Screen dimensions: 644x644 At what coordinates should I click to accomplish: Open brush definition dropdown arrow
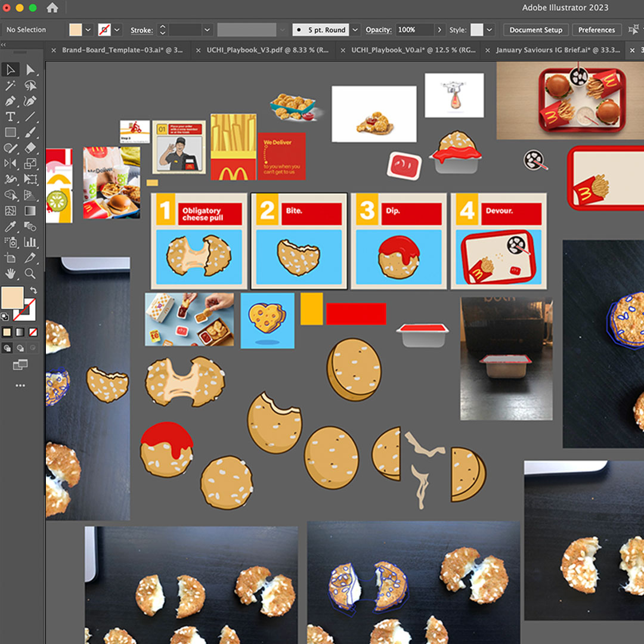pyautogui.click(x=355, y=30)
